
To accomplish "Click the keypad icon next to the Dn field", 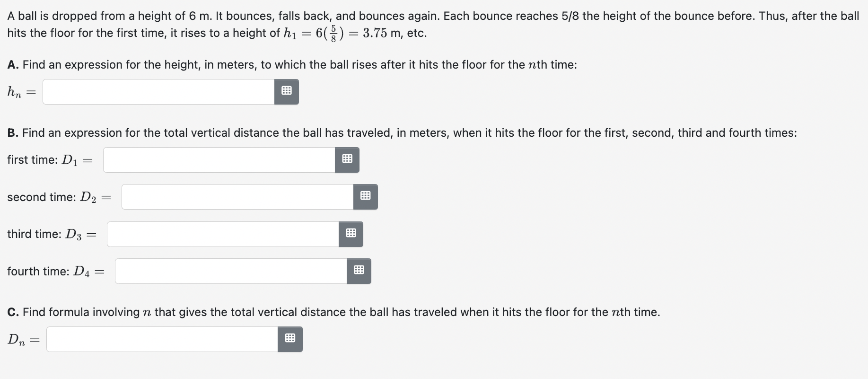I will point(289,339).
